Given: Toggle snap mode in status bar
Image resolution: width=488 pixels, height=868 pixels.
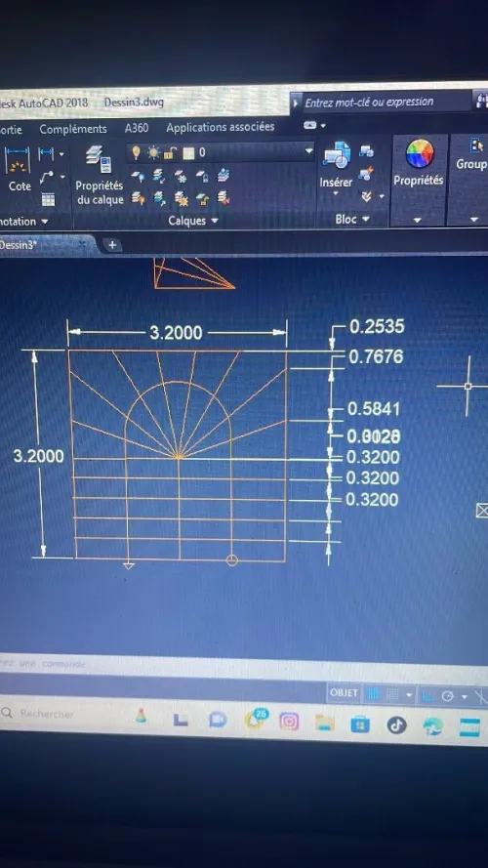Looking at the screenshot, I should [392, 694].
